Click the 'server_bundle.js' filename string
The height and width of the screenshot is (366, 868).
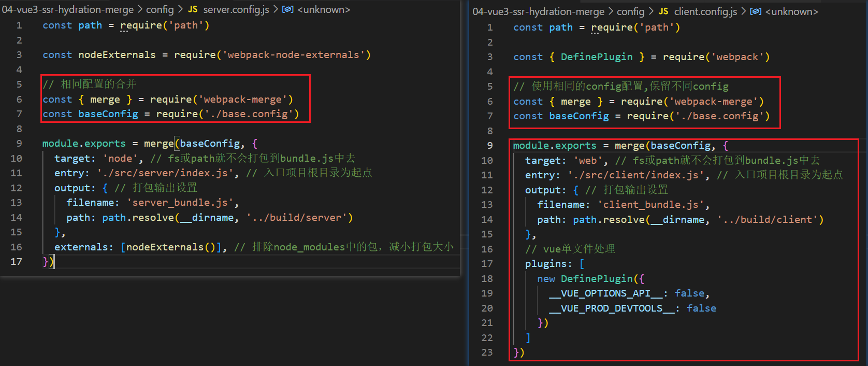click(x=180, y=203)
